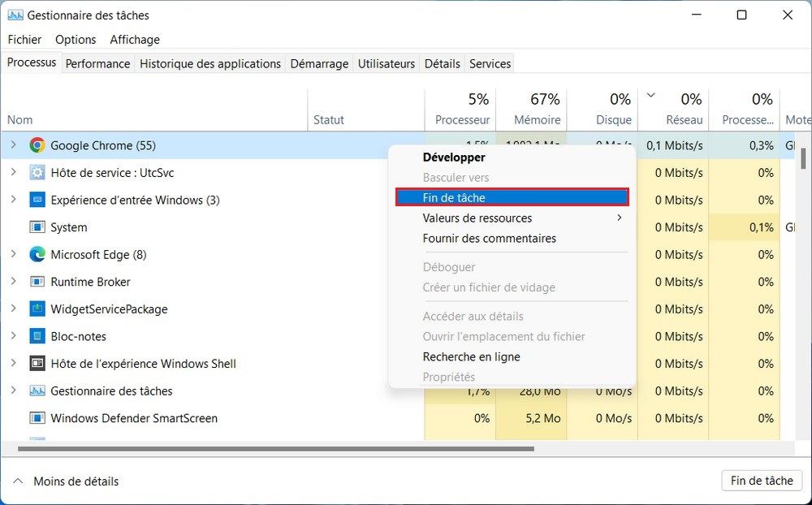Switch to the Services tab
812x505 pixels.
point(490,63)
